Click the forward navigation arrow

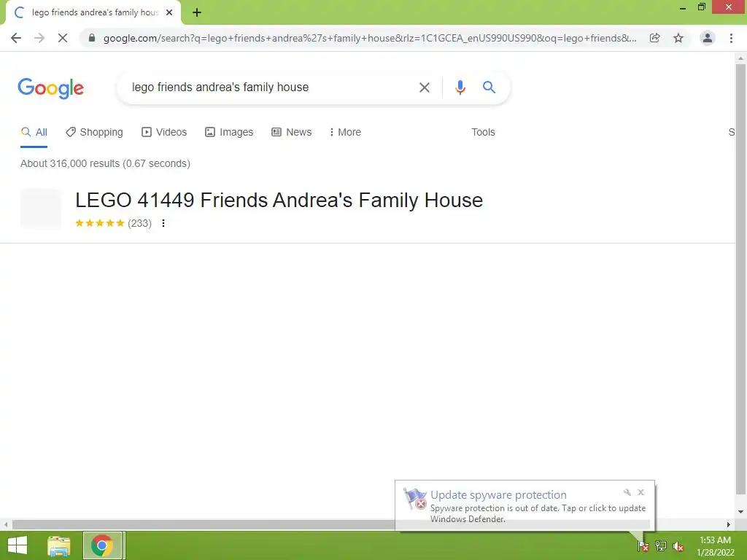coord(39,38)
